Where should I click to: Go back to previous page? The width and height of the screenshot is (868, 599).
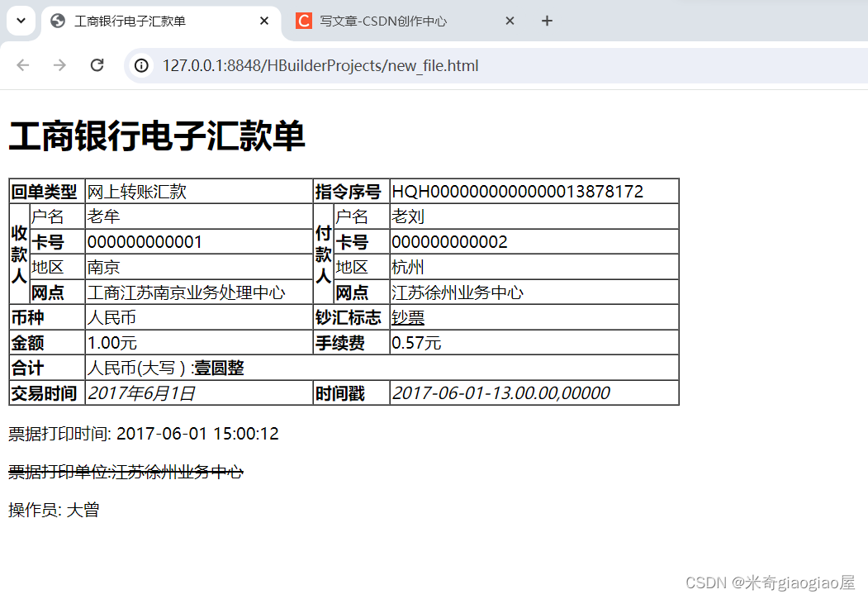[22, 65]
